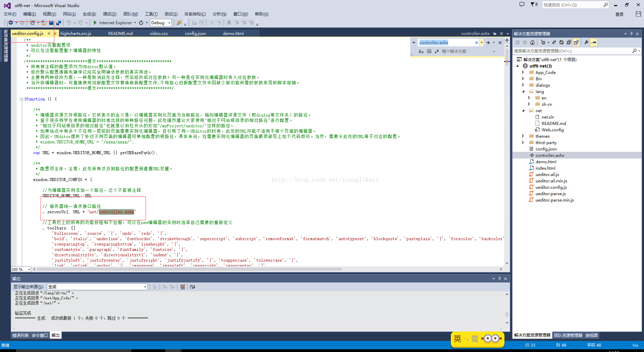644x352 pixels.
Task: Click the input method 英 indicator
Action: pyautogui.click(x=458, y=339)
